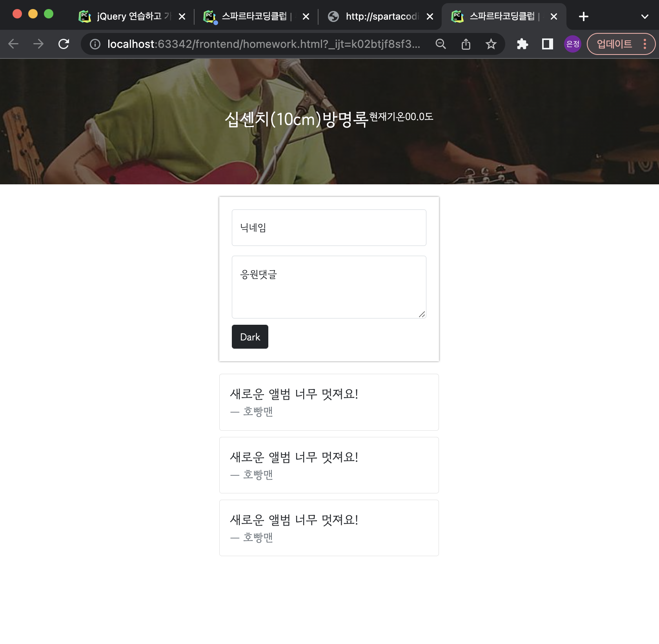Viewport: 659px width, 644px height.
Task: Click the localhost URL address bar
Action: point(264,44)
